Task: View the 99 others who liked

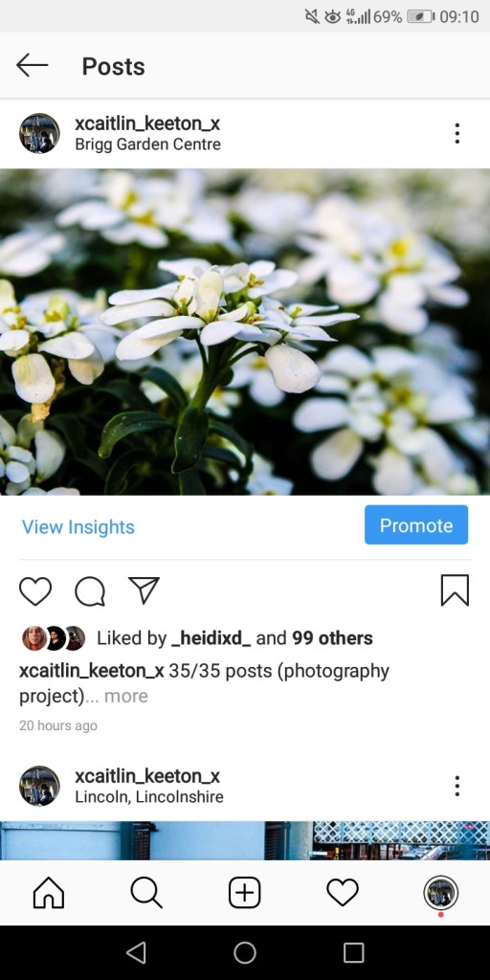Action: [x=332, y=638]
